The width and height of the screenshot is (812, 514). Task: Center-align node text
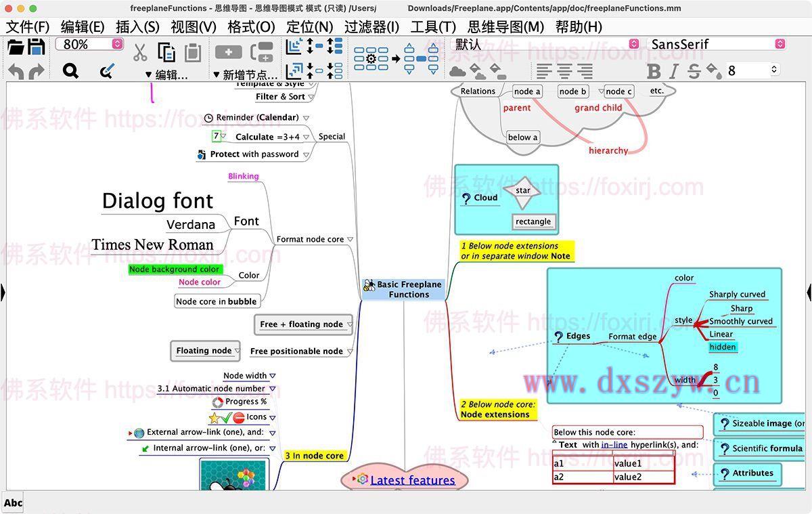[x=564, y=70]
